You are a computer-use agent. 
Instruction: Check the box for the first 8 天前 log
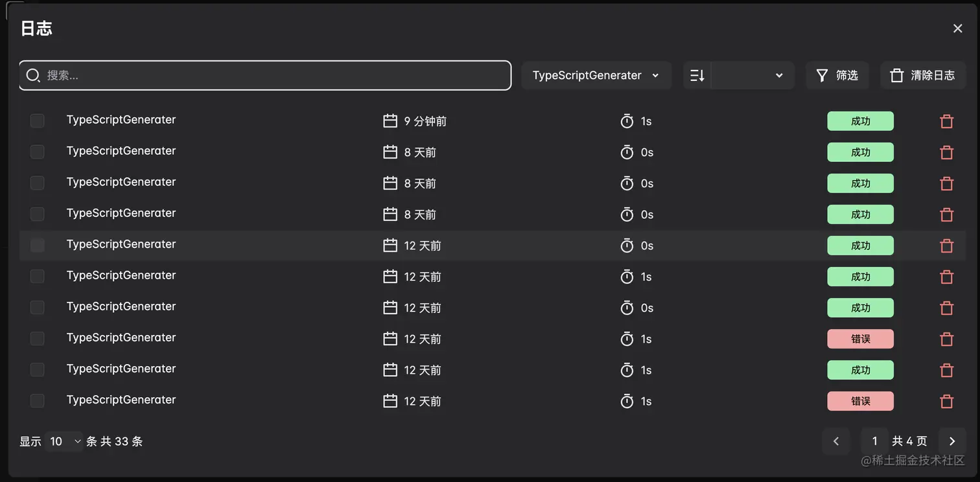[x=38, y=152]
